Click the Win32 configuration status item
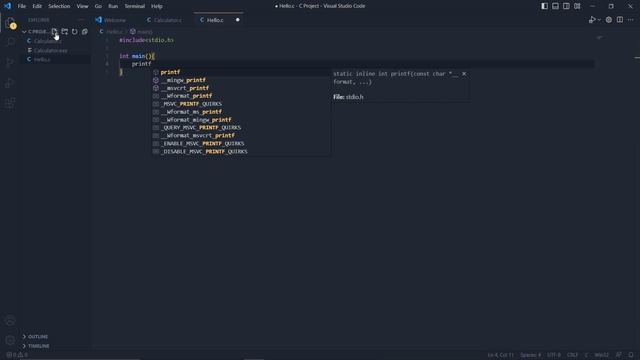This screenshot has width=640, height=360. coord(602,355)
